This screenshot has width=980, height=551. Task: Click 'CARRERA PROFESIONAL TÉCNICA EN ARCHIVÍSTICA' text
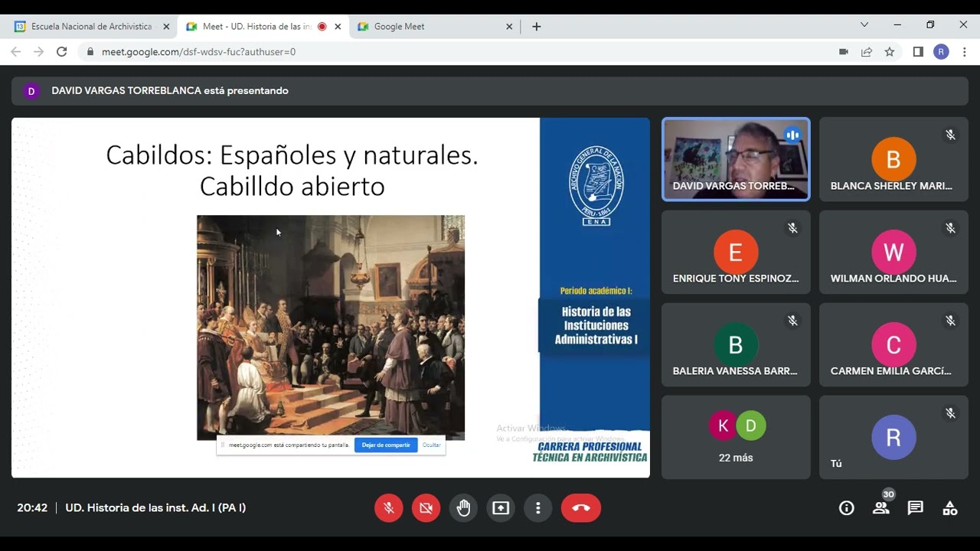tap(590, 452)
